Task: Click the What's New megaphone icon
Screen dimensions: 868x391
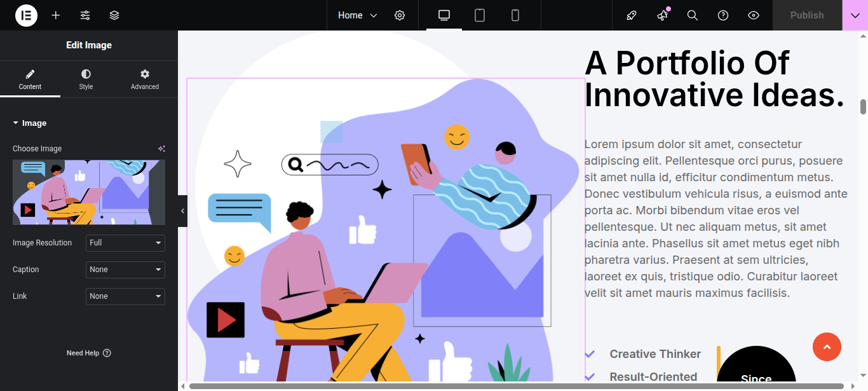Action: pyautogui.click(x=663, y=15)
